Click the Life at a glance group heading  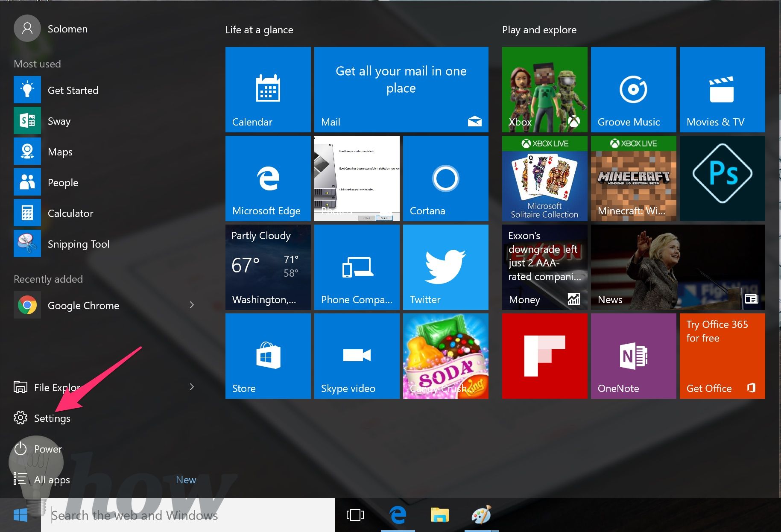point(259,30)
